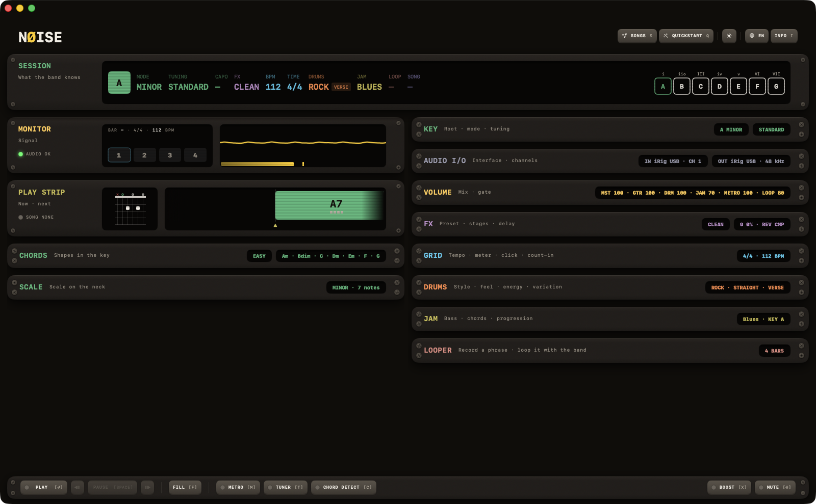
Task: Enable Chord Detect
Action: click(344, 487)
